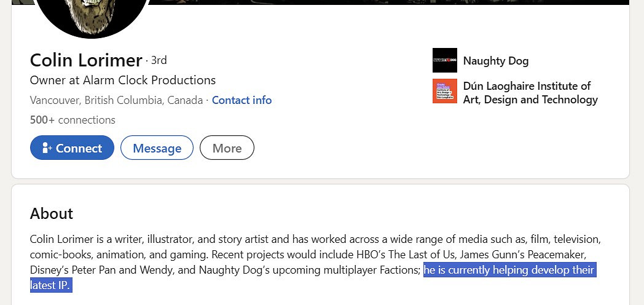644x305 pixels.
Task: Click the Vancouver, British Columbia location text
Action: pyautogui.click(x=116, y=100)
